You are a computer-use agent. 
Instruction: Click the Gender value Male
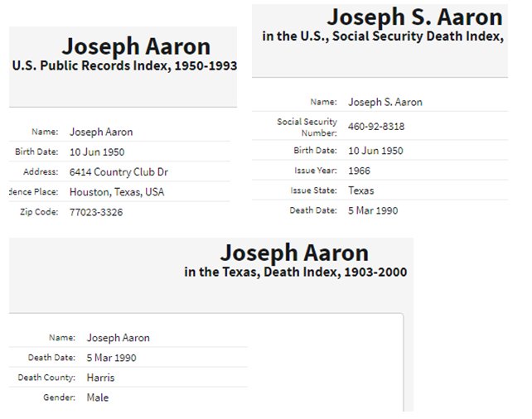click(x=98, y=397)
